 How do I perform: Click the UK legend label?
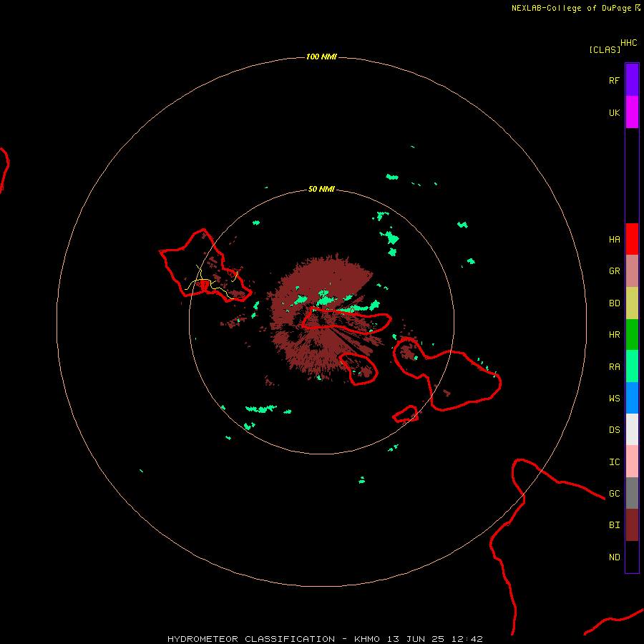tap(614, 112)
